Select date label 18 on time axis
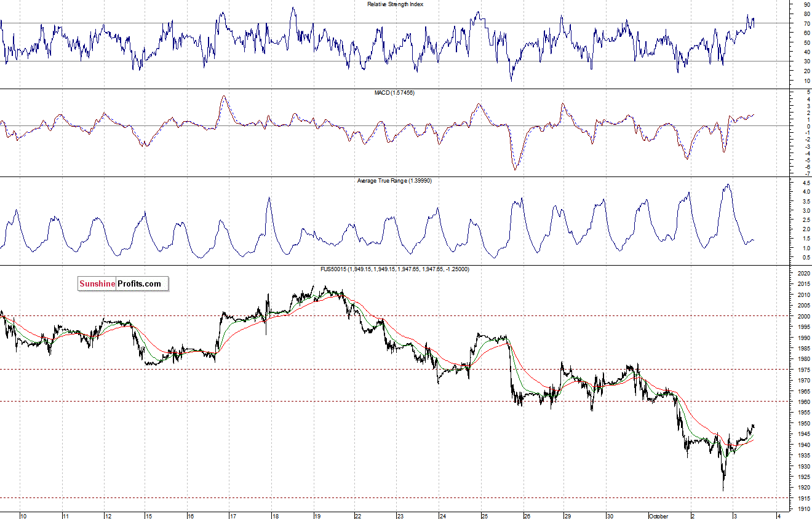 tap(275, 516)
